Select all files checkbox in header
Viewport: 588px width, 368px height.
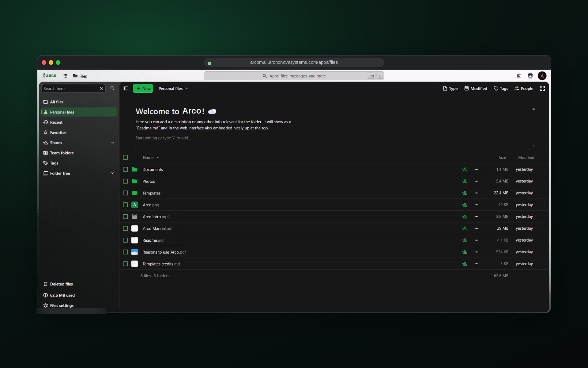pyautogui.click(x=125, y=157)
